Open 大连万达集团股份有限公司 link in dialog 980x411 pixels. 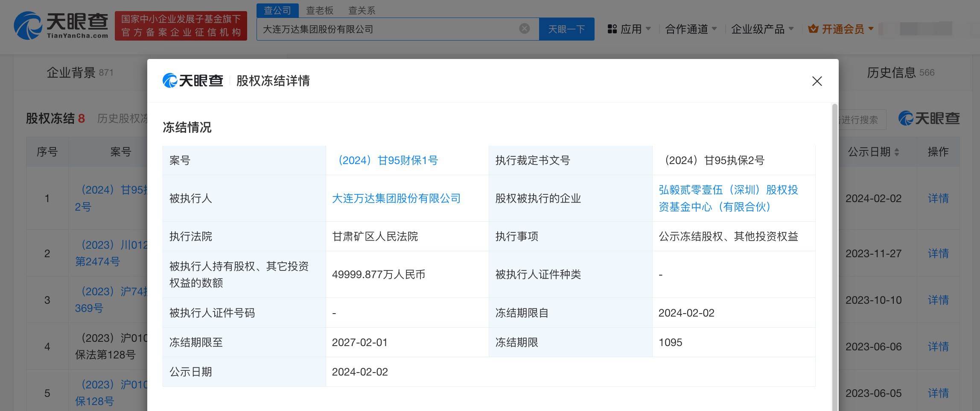[x=396, y=199]
